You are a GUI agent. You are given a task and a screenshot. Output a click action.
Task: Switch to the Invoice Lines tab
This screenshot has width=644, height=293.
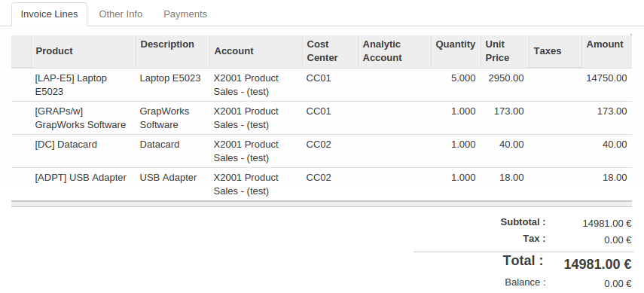pos(49,14)
